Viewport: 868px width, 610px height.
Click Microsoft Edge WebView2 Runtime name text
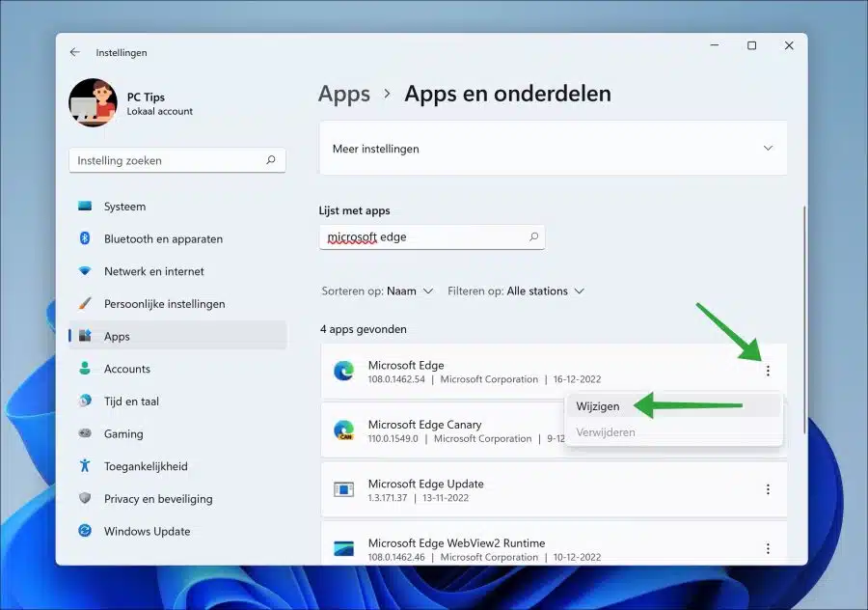coord(457,543)
